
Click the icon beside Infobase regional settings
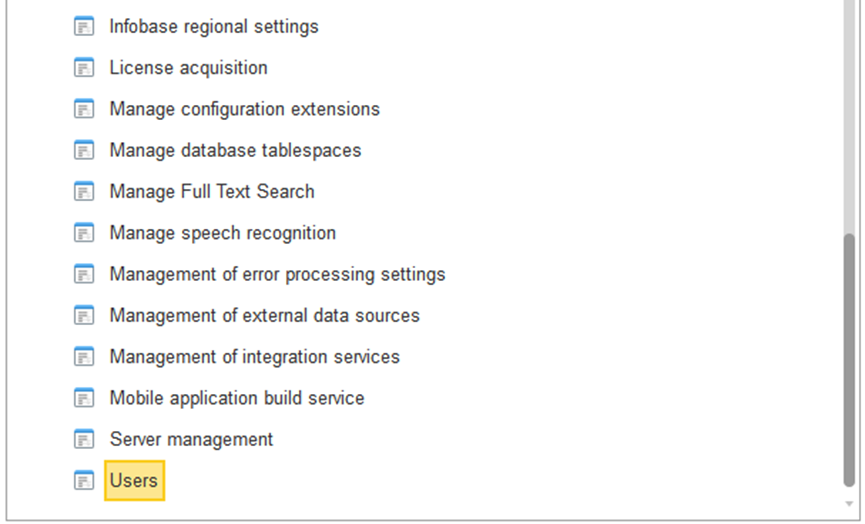click(x=84, y=27)
